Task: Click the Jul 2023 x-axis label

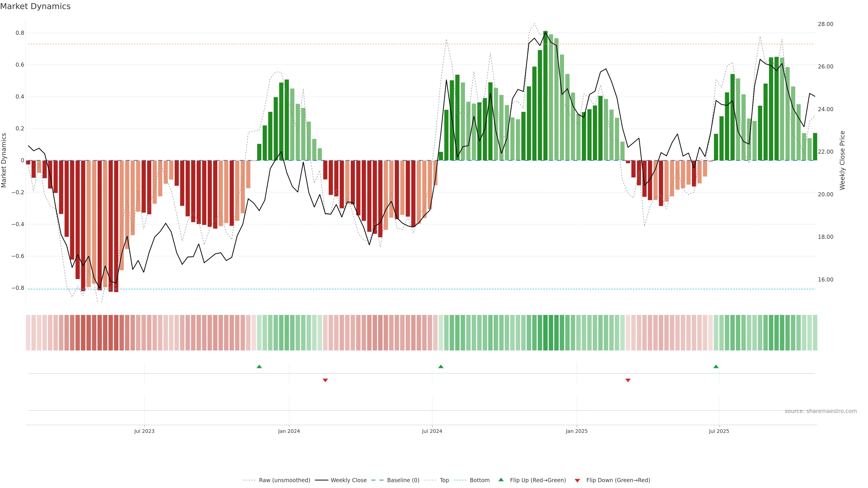Action: tap(144, 431)
